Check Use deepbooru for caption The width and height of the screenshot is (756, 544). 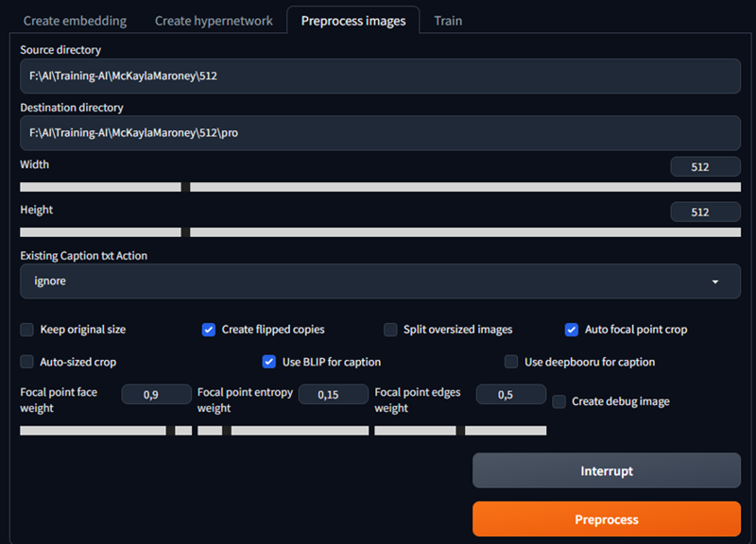(511, 362)
